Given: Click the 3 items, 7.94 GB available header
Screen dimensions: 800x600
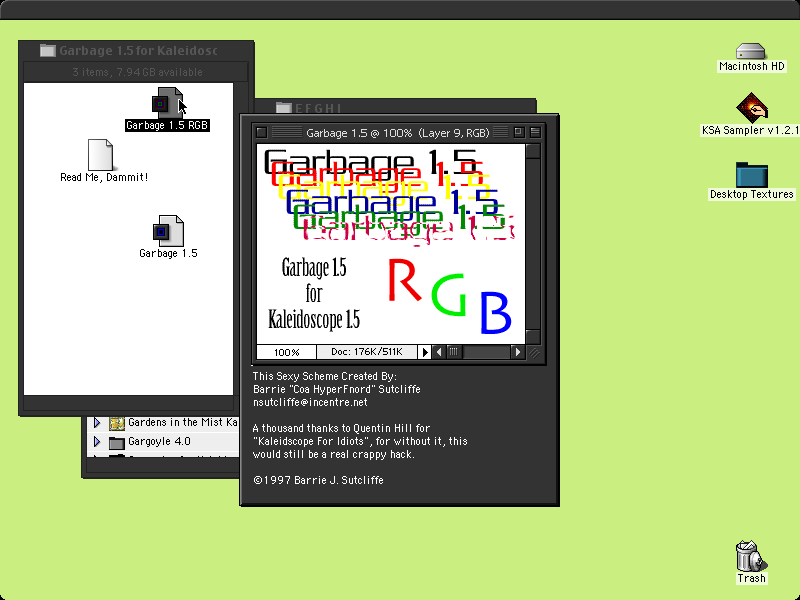Looking at the screenshot, I should pos(137,72).
